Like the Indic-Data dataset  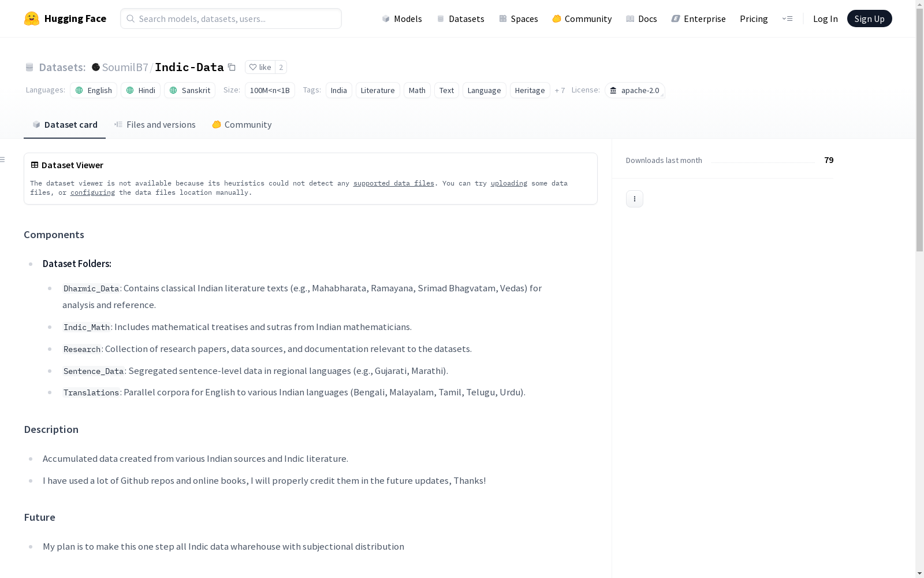pos(260,67)
